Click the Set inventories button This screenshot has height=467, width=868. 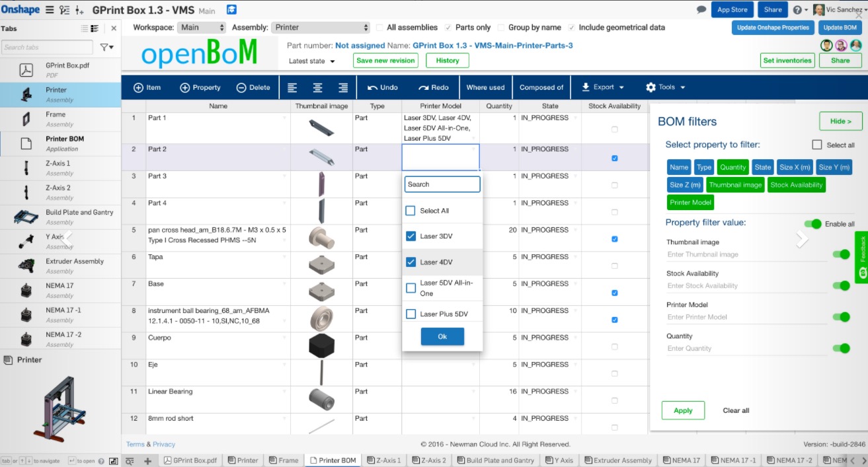[787, 60]
